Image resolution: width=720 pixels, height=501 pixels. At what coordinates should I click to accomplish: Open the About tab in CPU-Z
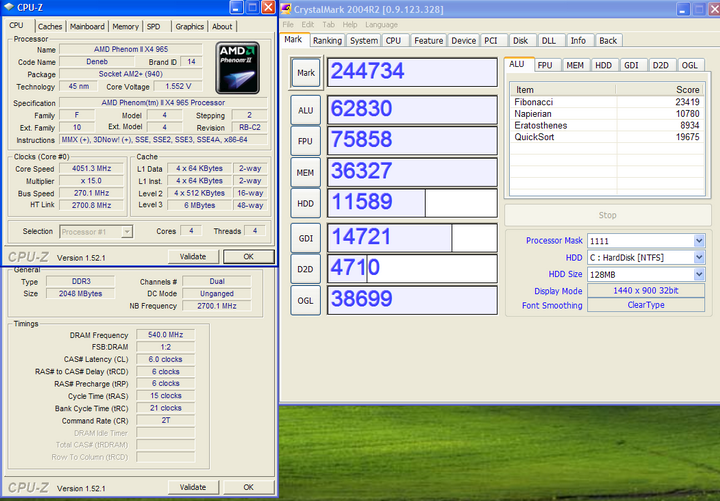point(222,26)
